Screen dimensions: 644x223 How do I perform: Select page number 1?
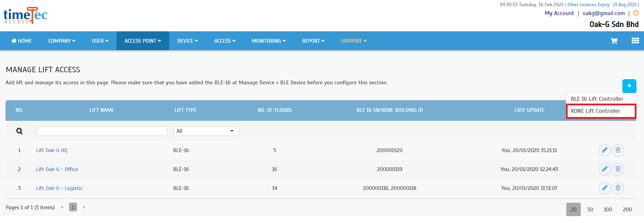coord(73,207)
